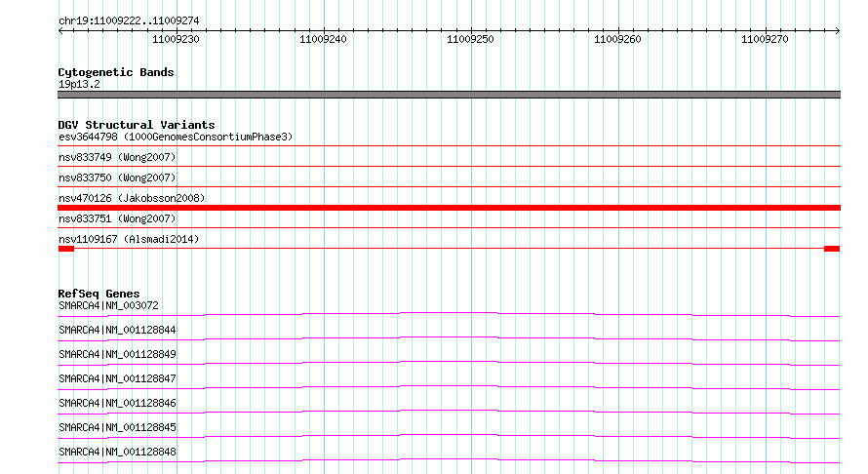Viewport: 868px width, 474px height.
Task: Select the DGV Structural Variants track heading
Action: pyautogui.click(x=137, y=125)
